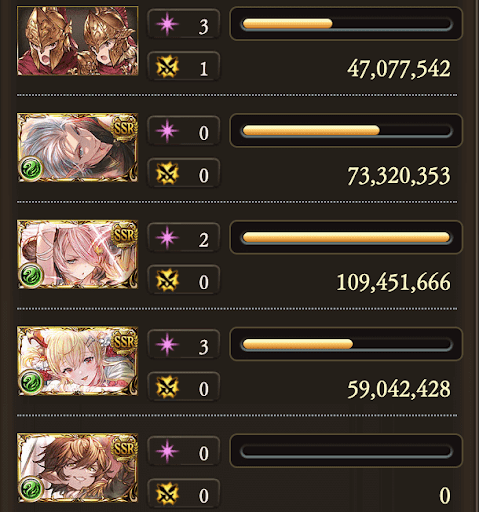Viewport: 479px width, 512px height.
Task: Click the purple star icon showing 2
Action: pyautogui.click(x=167, y=237)
